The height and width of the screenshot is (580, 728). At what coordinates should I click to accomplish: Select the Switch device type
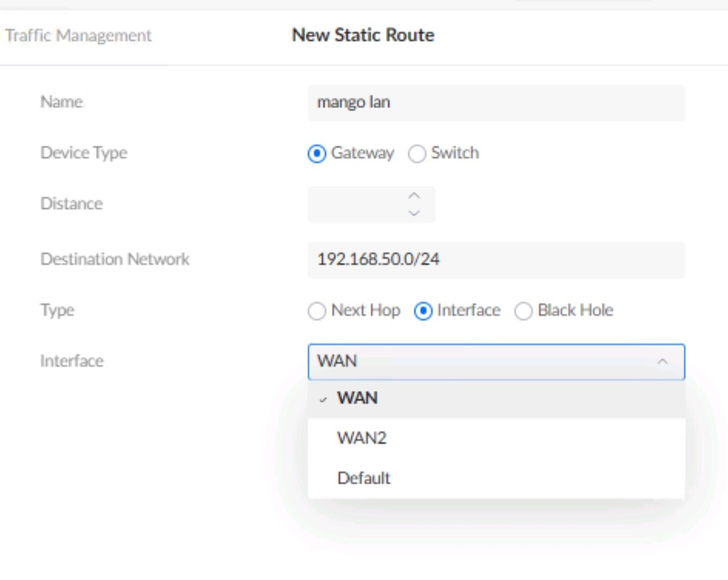417,154
